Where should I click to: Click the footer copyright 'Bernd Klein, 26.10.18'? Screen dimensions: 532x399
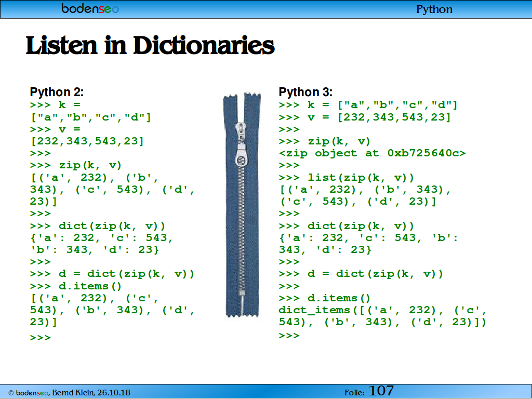point(91,393)
